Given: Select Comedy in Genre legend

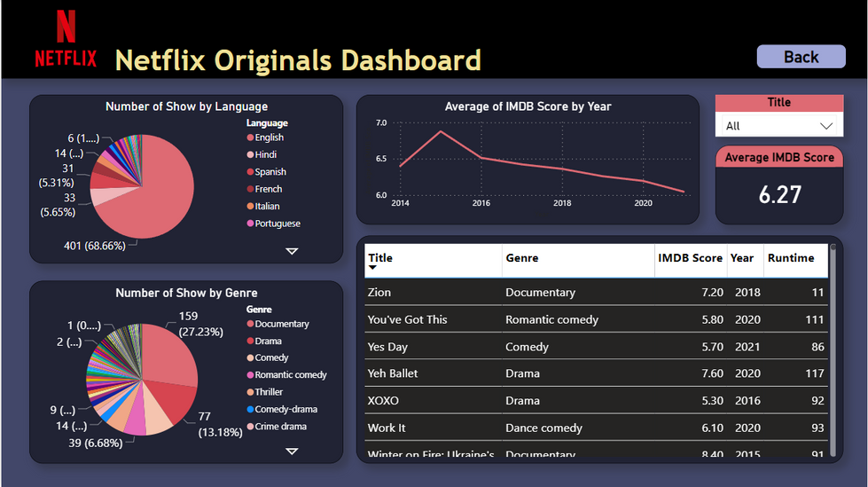Looking at the screenshot, I should click(x=268, y=357).
